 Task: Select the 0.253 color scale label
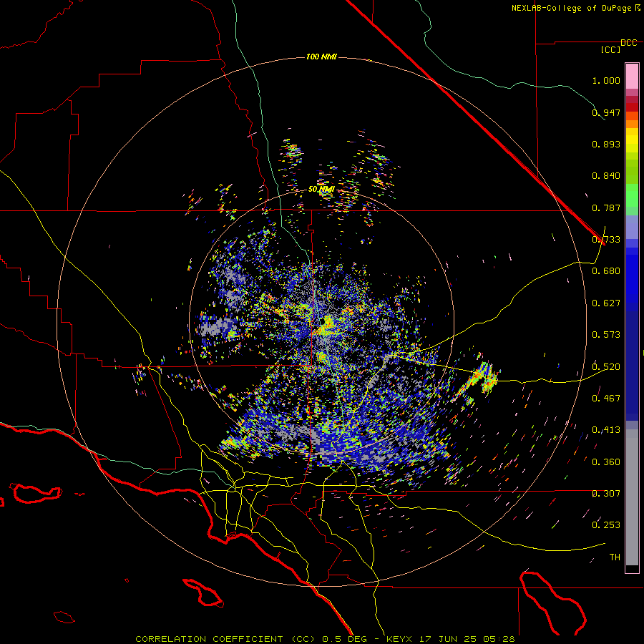[606, 525]
